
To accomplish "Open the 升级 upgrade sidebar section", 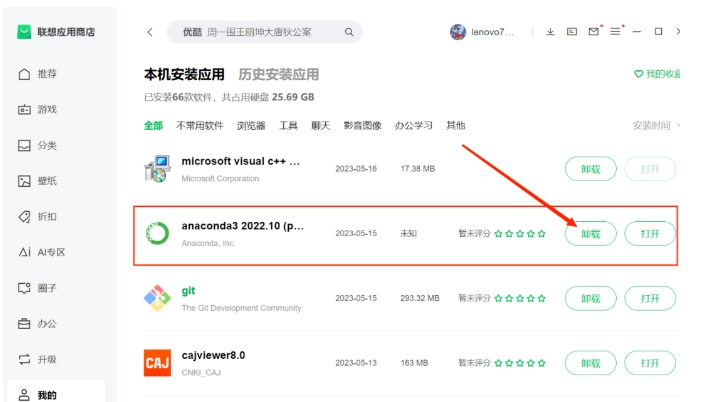I will tap(38, 359).
